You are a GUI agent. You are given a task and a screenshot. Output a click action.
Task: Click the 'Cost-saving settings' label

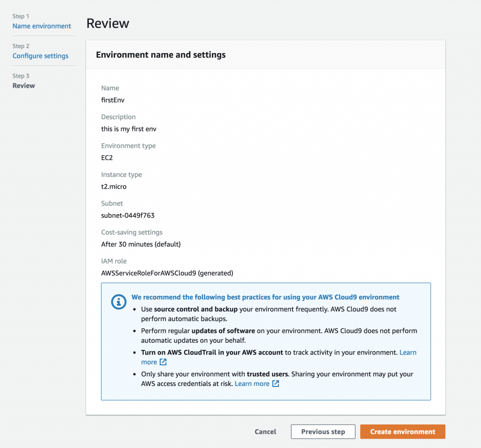[x=132, y=232]
